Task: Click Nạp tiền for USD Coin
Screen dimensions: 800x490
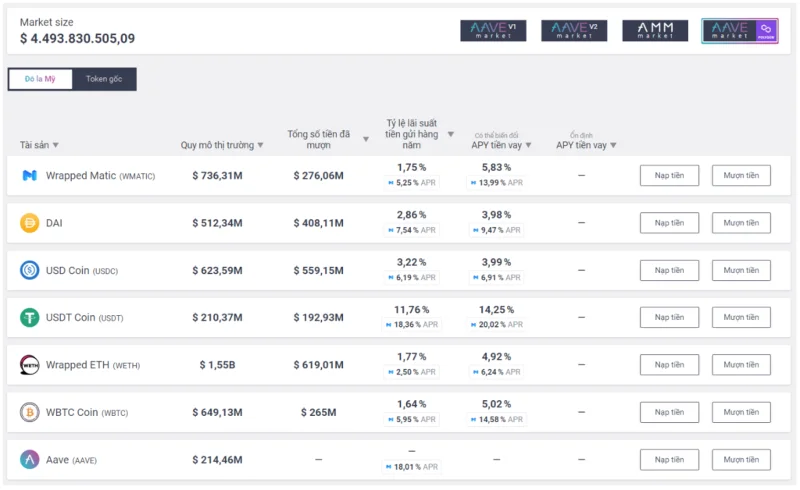Action: pos(669,271)
